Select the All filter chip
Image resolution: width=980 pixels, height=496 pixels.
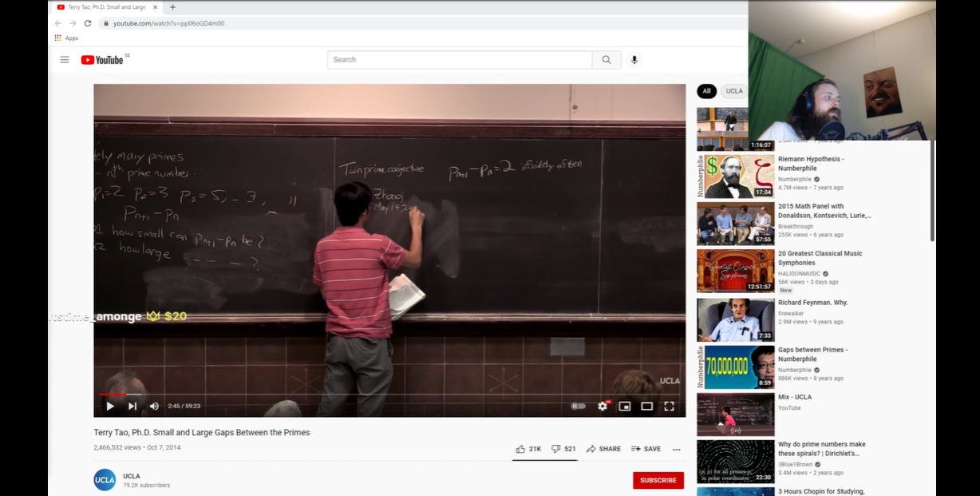click(706, 91)
